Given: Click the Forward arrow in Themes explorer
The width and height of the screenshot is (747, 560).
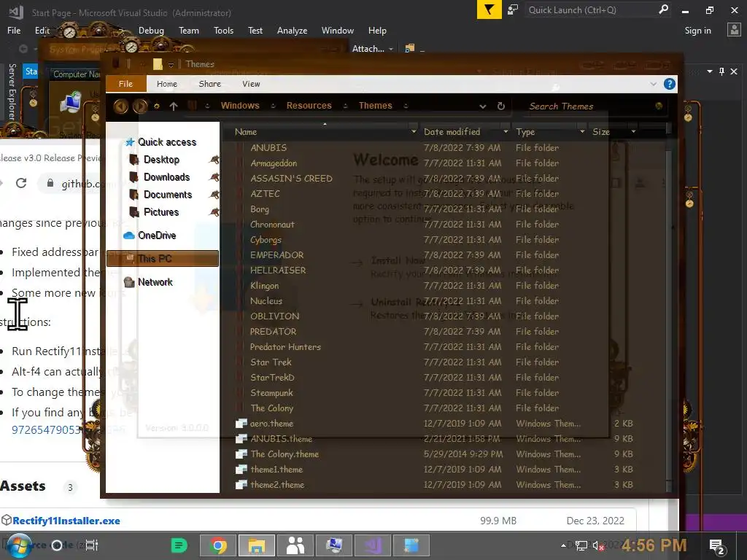Looking at the screenshot, I should click(139, 106).
